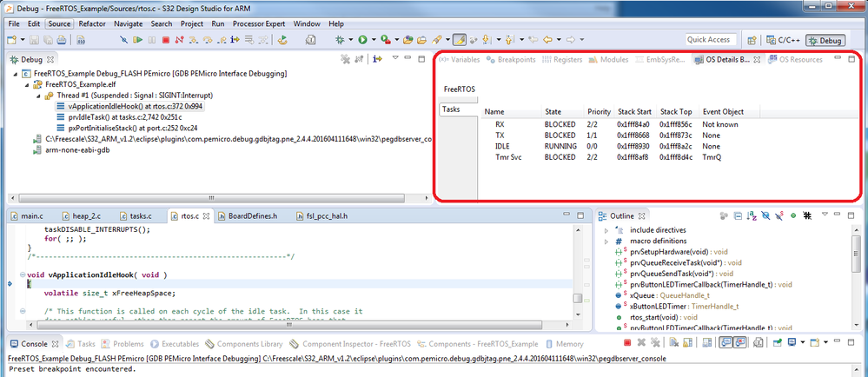The image size is (868, 377).
Task: Toggle Hide Static Members icon in Outline
Action: (x=779, y=216)
